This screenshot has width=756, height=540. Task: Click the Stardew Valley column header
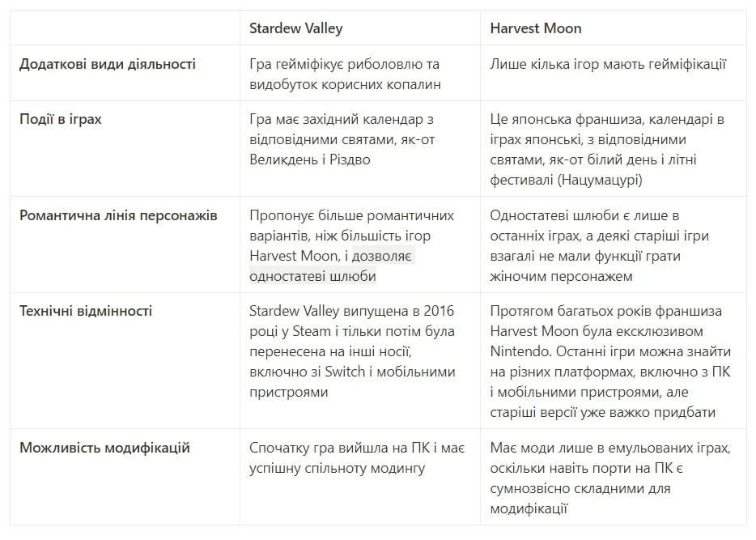[x=295, y=28]
